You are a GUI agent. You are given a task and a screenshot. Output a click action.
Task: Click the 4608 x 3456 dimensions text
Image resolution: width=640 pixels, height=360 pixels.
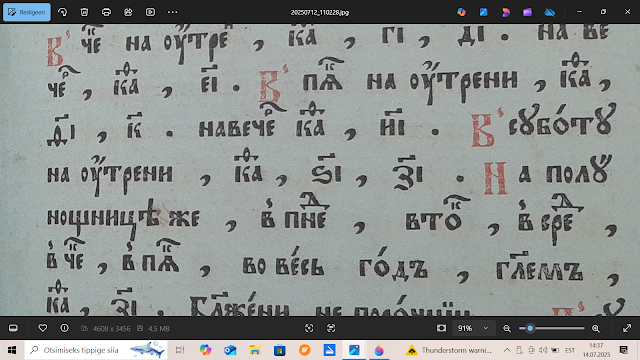(111, 329)
